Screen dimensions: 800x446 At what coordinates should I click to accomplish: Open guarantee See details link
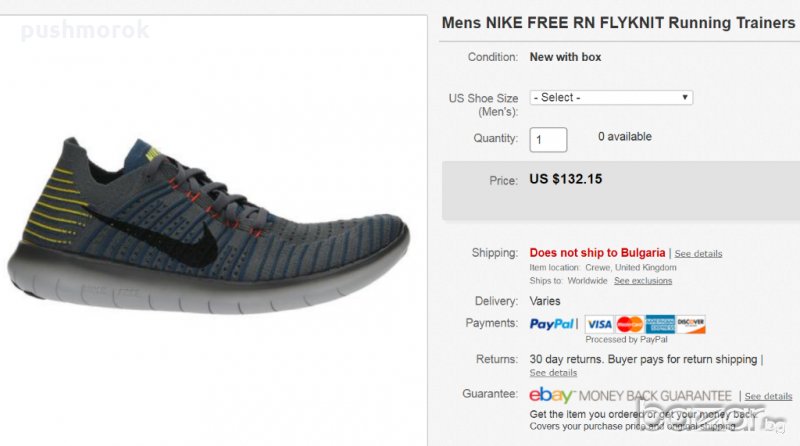[x=768, y=397]
